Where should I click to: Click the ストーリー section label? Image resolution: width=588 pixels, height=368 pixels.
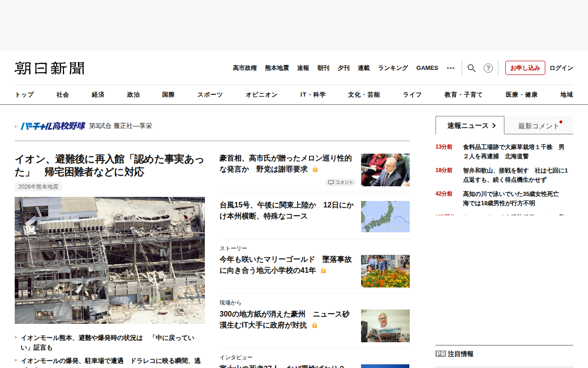pyautogui.click(x=233, y=248)
